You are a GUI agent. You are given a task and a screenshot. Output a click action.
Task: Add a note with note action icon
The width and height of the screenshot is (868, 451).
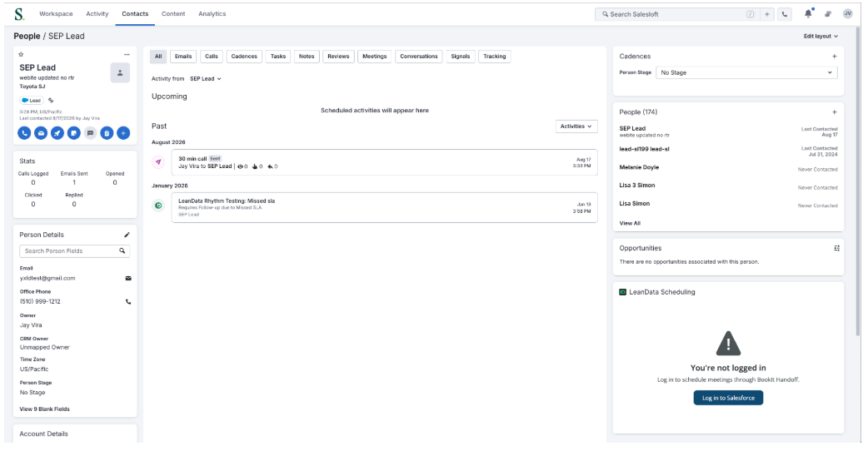pyautogui.click(x=73, y=133)
